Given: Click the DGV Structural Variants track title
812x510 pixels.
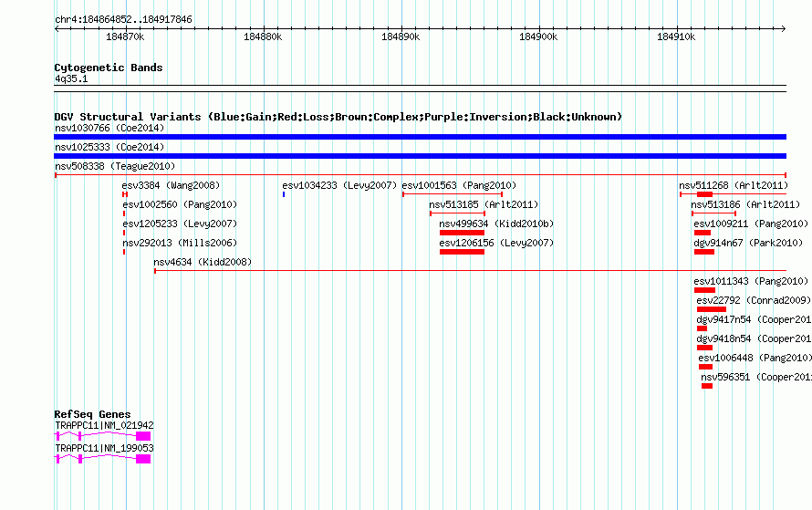Looking at the screenshot, I should tap(338, 117).
